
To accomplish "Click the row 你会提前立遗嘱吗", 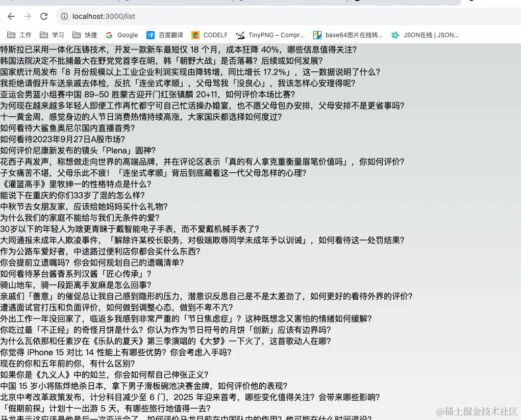I will 92,263.
